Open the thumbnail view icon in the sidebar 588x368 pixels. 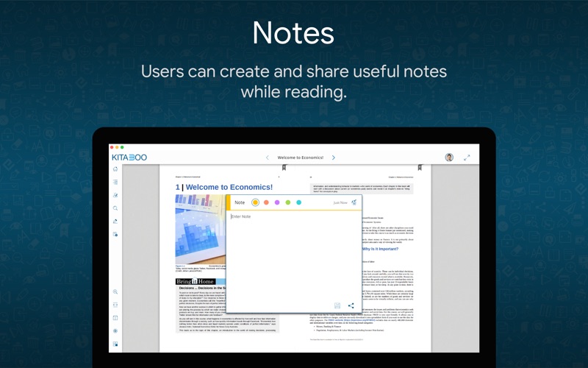click(115, 344)
